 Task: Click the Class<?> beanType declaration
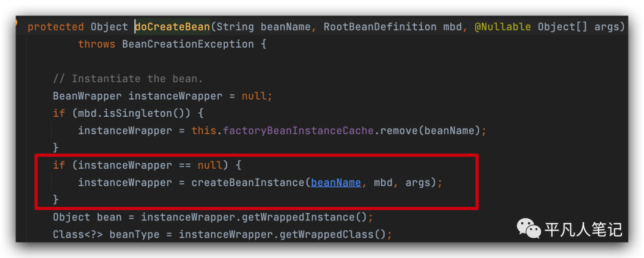pos(106,234)
